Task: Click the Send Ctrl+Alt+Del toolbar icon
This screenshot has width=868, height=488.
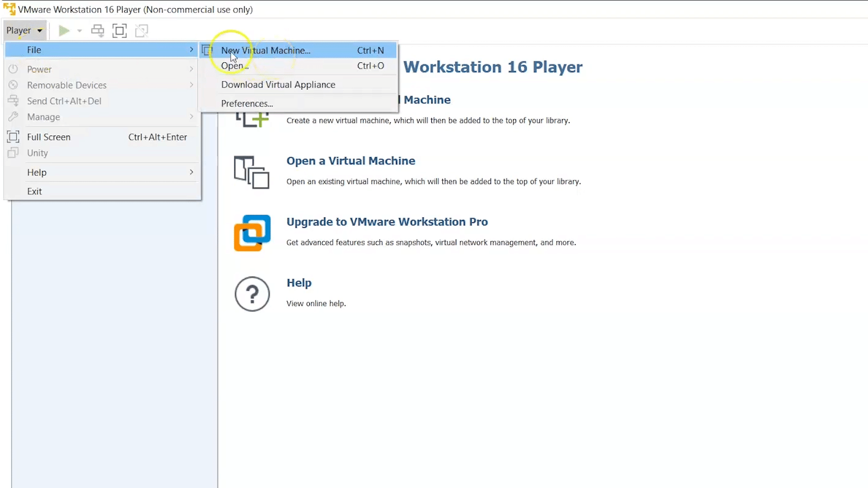Action: tap(98, 30)
